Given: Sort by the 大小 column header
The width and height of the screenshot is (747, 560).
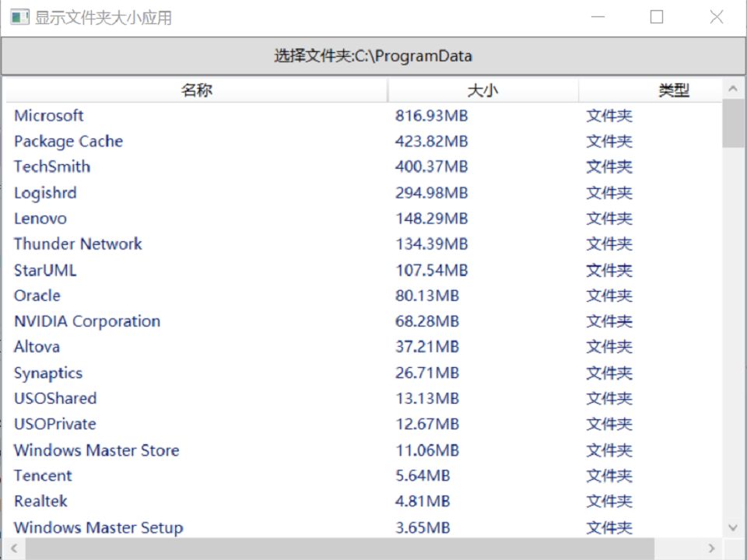Looking at the screenshot, I should tap(482, 90).
